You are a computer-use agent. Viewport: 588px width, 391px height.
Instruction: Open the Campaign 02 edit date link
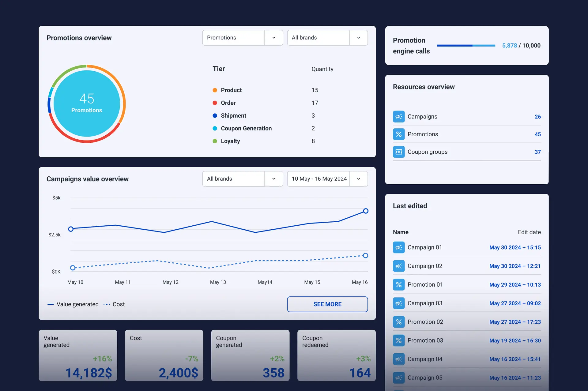click(x=514, y=266)
